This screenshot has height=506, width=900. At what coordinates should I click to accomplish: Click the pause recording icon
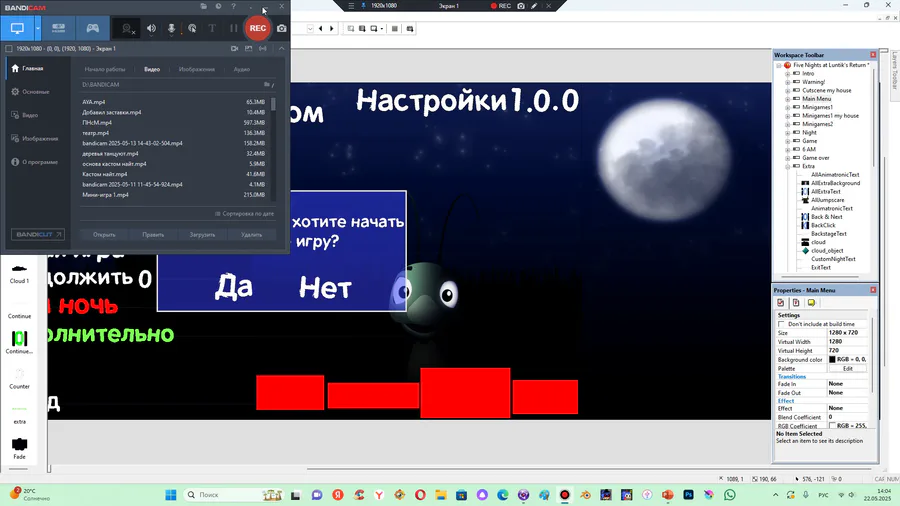pos(233,28)
